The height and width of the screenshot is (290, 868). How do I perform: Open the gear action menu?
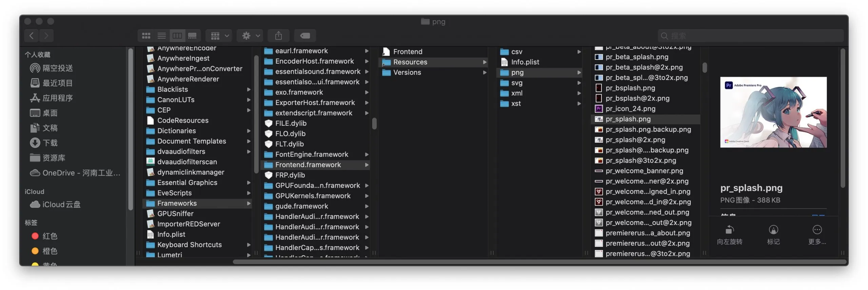[x=250, y=36]
